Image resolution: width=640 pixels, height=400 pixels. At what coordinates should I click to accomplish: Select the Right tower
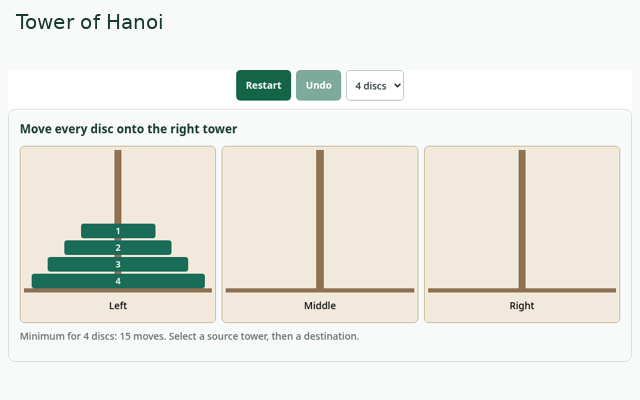522,234
